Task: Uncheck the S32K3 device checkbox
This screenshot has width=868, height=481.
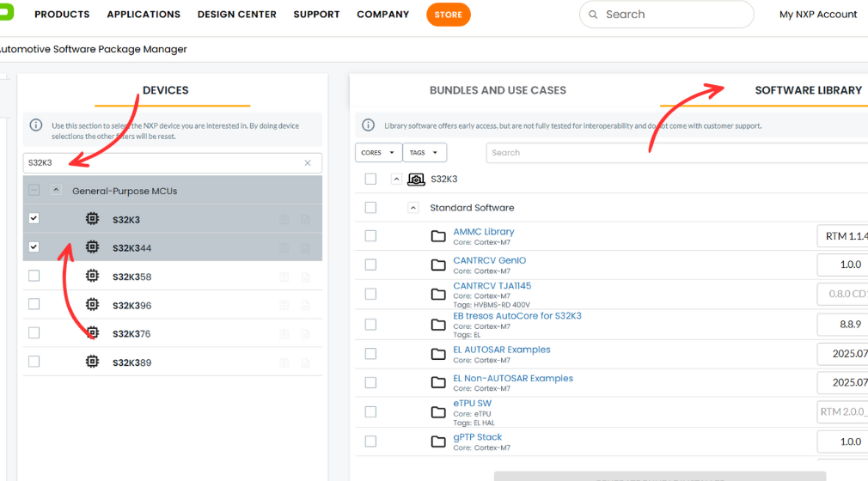Action: click(34, 218)
